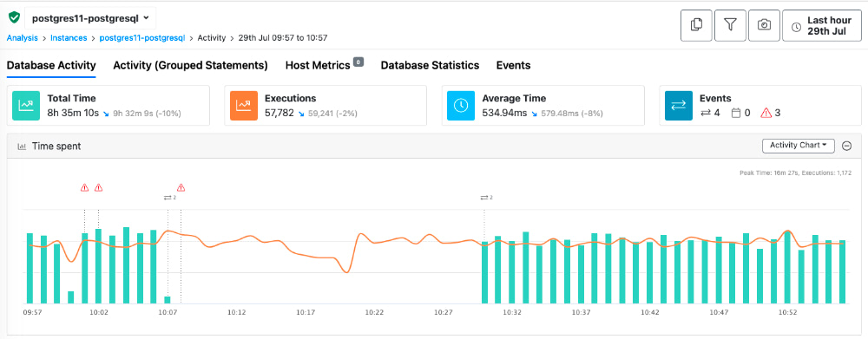Click the teal Total Time chart icon
The width and height of the screenshot is (868, 339).
pos(26,106)
